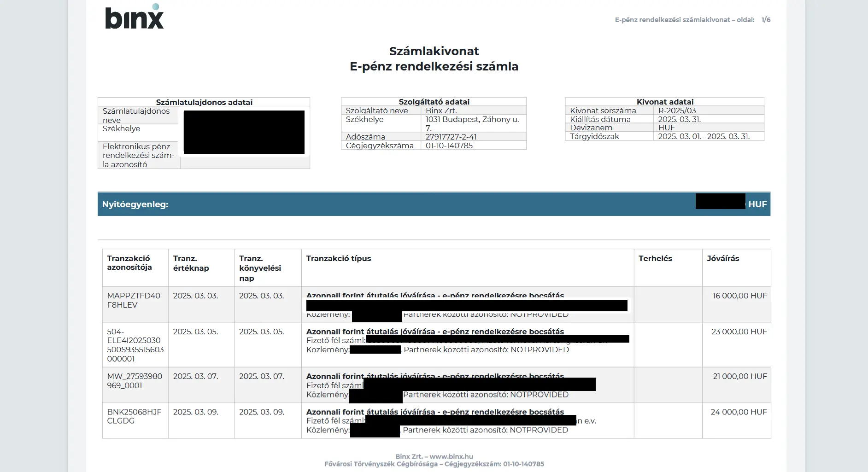Click the binx logo dot accent
This screenshot has height=472, width=868.
(157, 7)
